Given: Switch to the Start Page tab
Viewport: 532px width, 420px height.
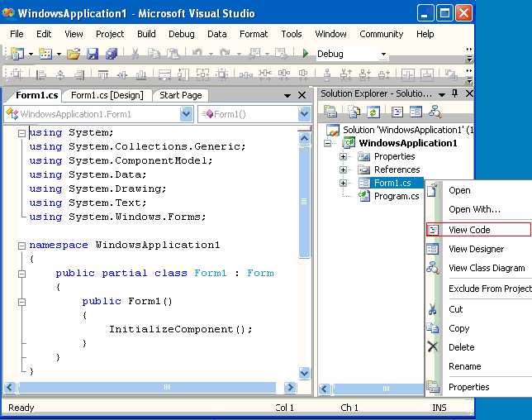Looking at the screenshot, I should coord(180,95).
